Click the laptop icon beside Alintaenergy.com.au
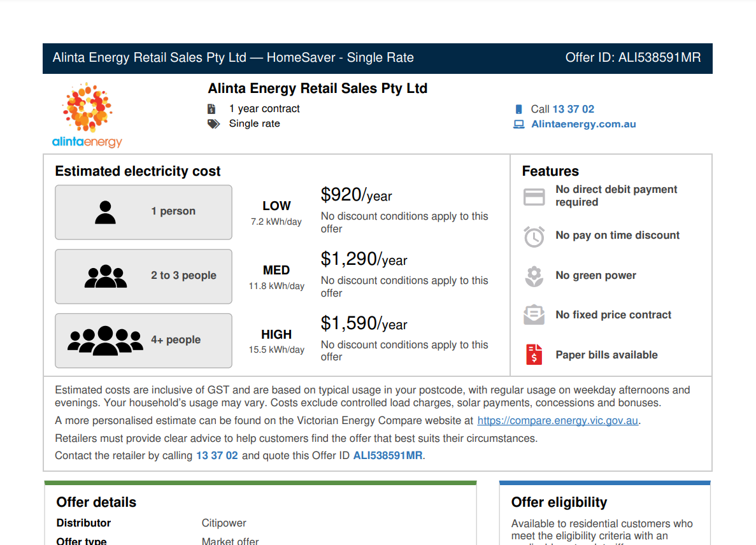756x545 pixels. (x=519, y=124)
